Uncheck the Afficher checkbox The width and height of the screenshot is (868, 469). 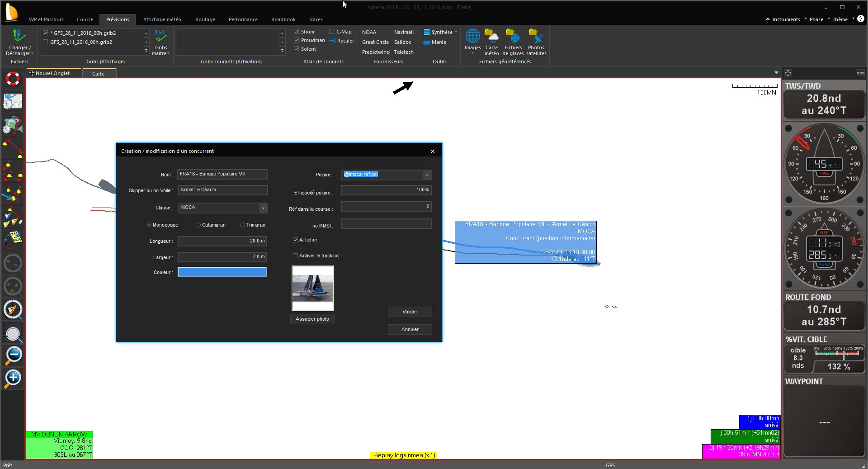click(x=296, y=240)
